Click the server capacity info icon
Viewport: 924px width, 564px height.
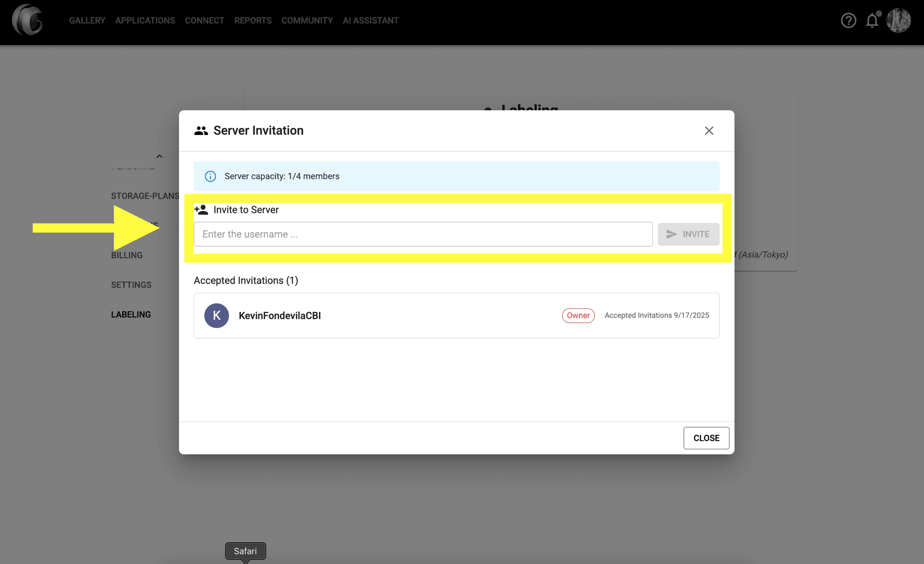[x=210, y=176]
